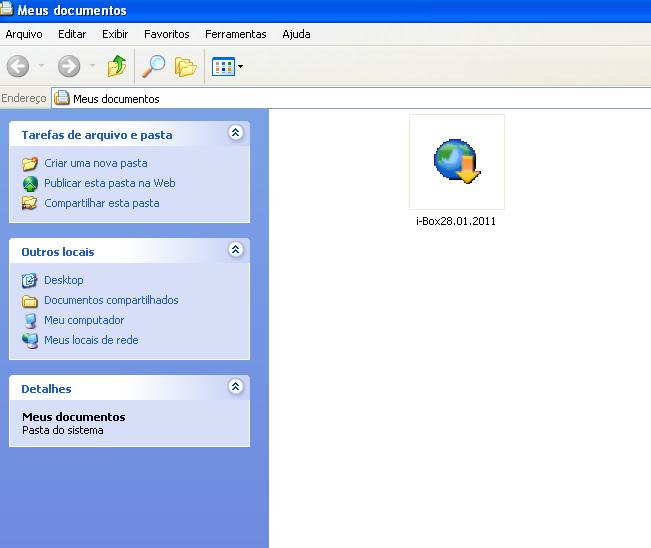651x548 pixels.
Task: Open Meu computador link
Action: [x=84, y=320]
